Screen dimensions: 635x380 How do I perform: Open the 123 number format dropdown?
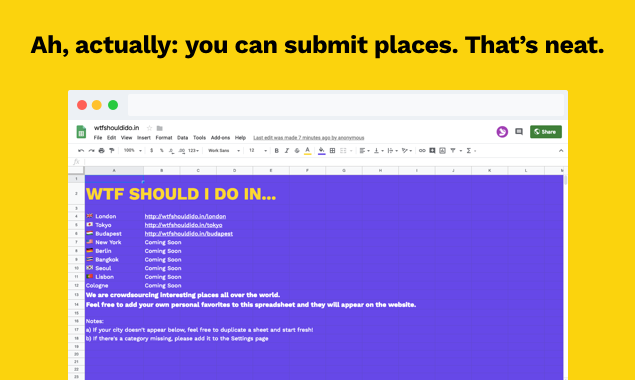click(x=193, y=151)
